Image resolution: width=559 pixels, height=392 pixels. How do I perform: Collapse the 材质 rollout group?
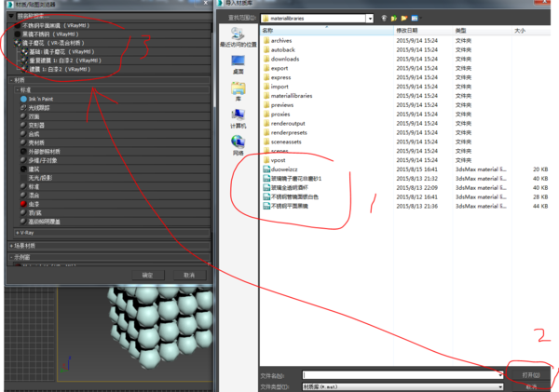pyautogui.click(x=109, y=80)
